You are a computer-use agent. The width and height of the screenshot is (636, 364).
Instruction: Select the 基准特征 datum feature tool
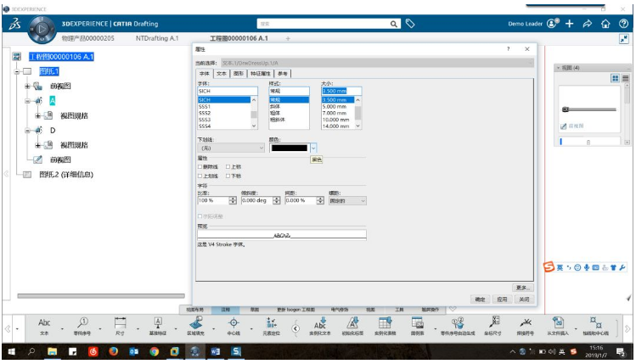158,327
